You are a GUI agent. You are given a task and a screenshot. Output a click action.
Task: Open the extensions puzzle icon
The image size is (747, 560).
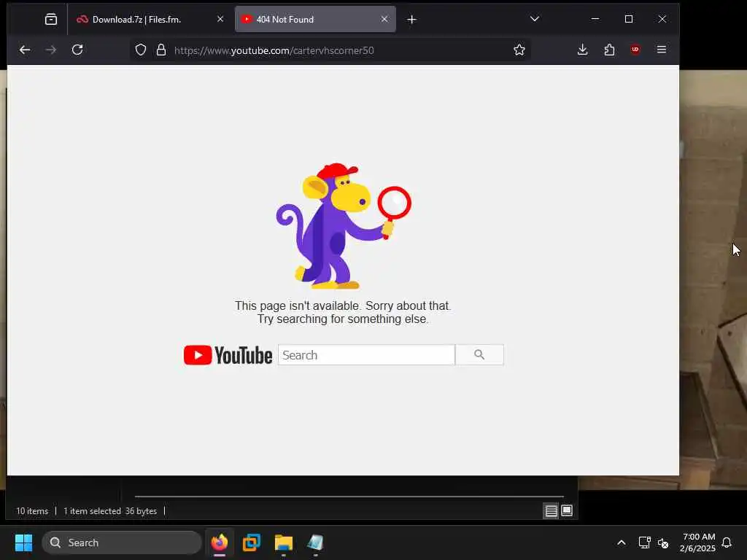click(609, 50)
